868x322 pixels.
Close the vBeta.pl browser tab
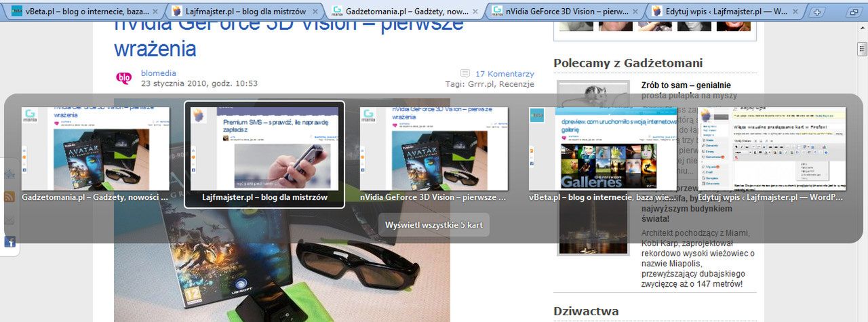(155, 12)
